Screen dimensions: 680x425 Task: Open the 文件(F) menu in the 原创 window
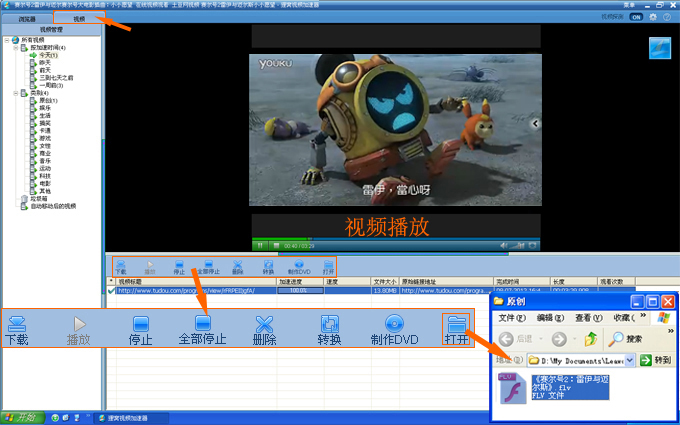(x=512, y=318)
